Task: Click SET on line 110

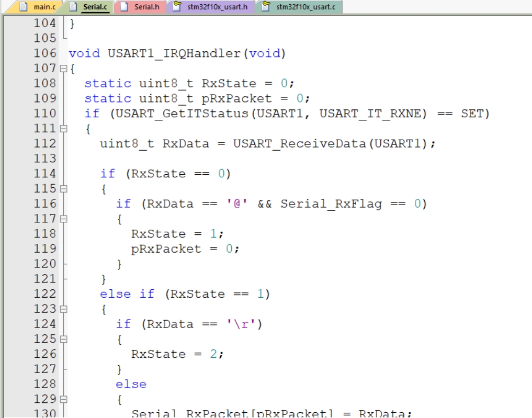Action: coord(472,114)
